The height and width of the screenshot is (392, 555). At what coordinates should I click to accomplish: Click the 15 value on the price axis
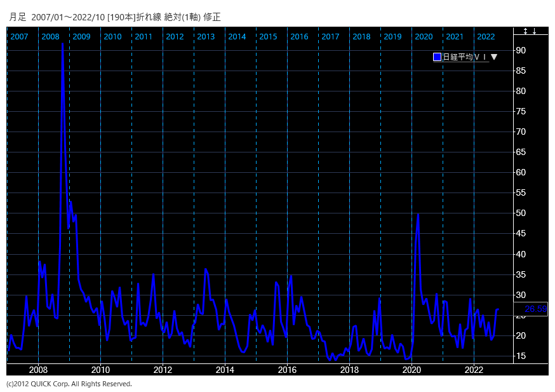pyautogui.click(x=521, y=356)
